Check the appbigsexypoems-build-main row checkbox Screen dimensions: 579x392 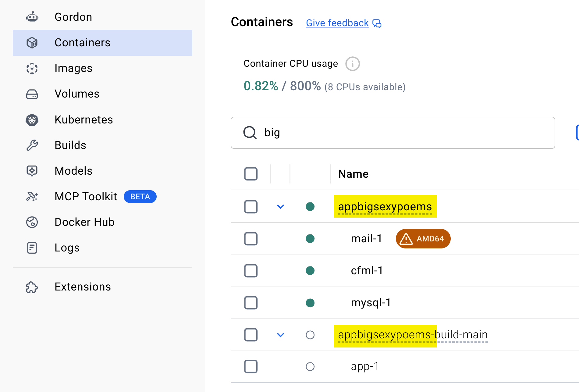[x=251, y=335]
